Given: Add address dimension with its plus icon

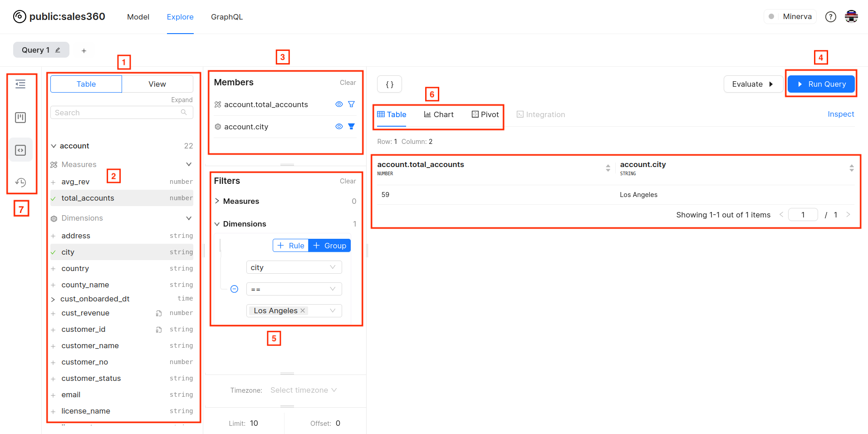Looking at the screenshot, I should click(53, 236).
